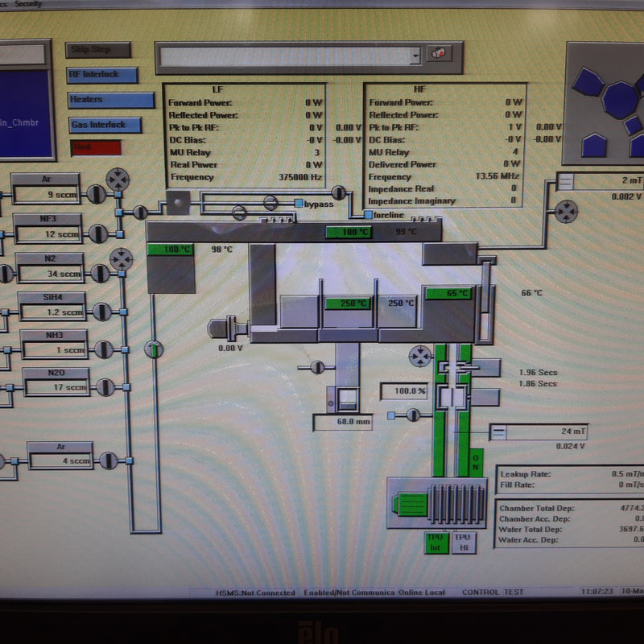Viewport: 644px width, 644px height.
Task: Toggle the NF3 gas line valve
Action: 97,234
